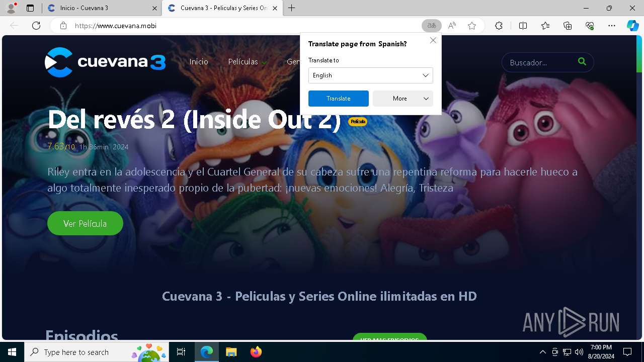Go to Inicio in site menu
The height and width of the screenshot is (362, 644).
coord(199,62)
